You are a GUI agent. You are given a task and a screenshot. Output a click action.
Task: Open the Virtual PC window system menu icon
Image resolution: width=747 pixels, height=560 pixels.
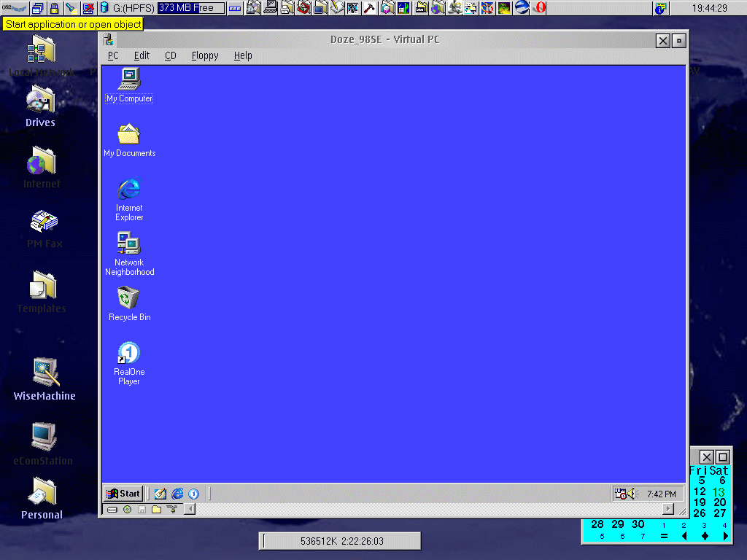point(109,40)
